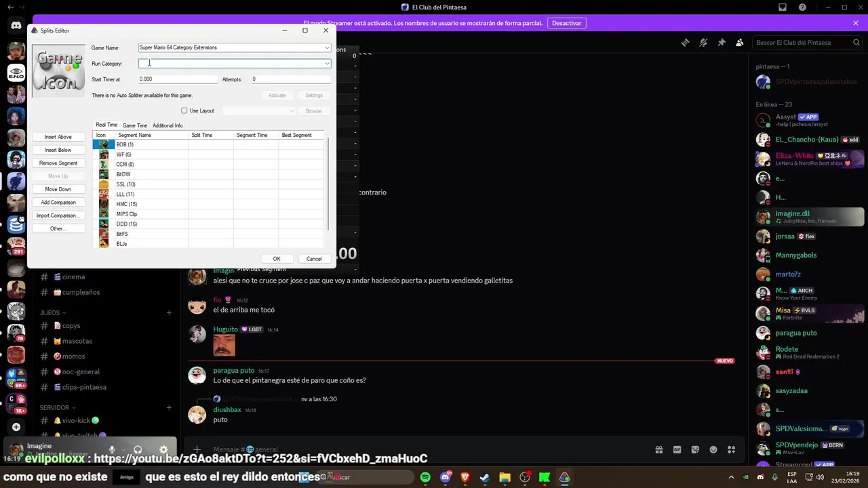Open pinned messages pin icon
This screenshot has height=488, width=868.
(722, 42)
